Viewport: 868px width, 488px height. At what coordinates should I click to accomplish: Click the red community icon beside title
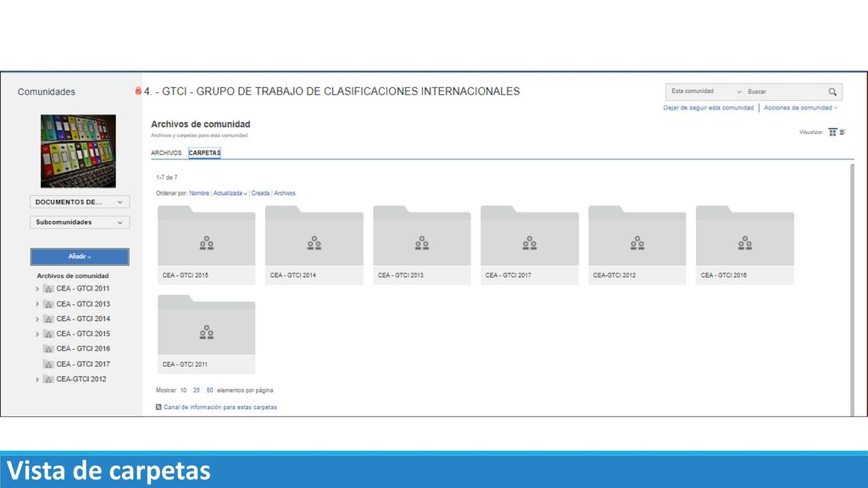click(x=138, y=91)
